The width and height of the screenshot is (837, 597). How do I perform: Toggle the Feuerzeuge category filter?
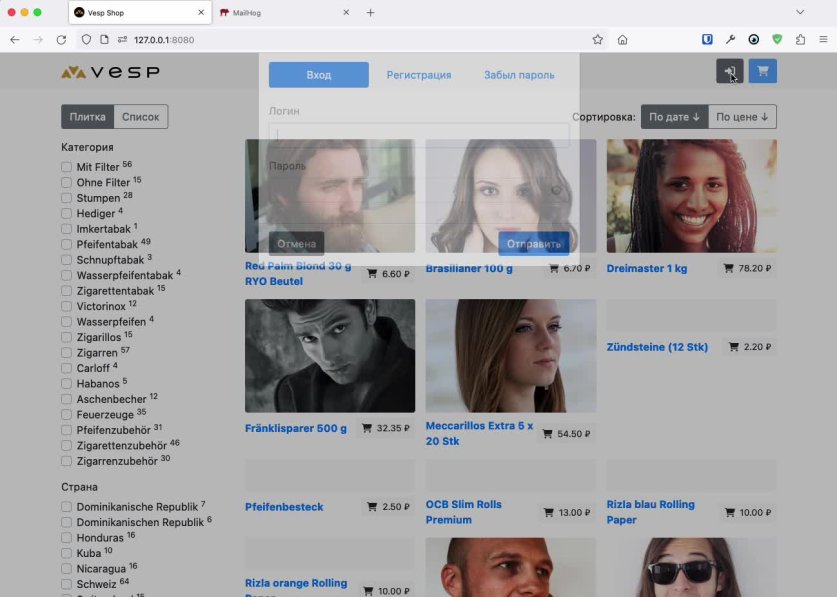66,415
